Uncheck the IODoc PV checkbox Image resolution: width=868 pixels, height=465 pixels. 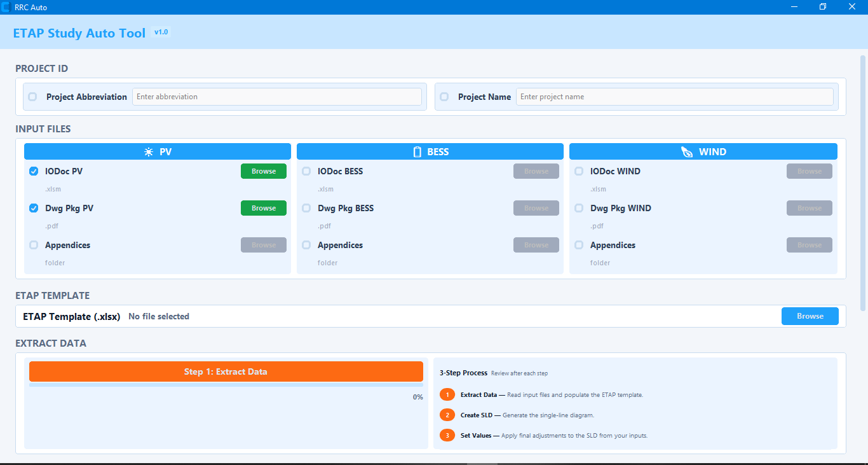tap(34, 171)
